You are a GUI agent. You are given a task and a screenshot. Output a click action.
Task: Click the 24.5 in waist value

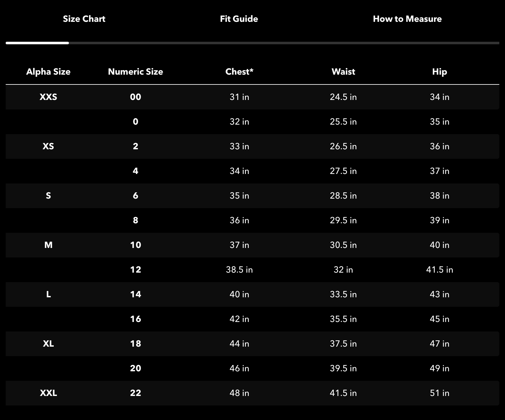pos(343,97)
